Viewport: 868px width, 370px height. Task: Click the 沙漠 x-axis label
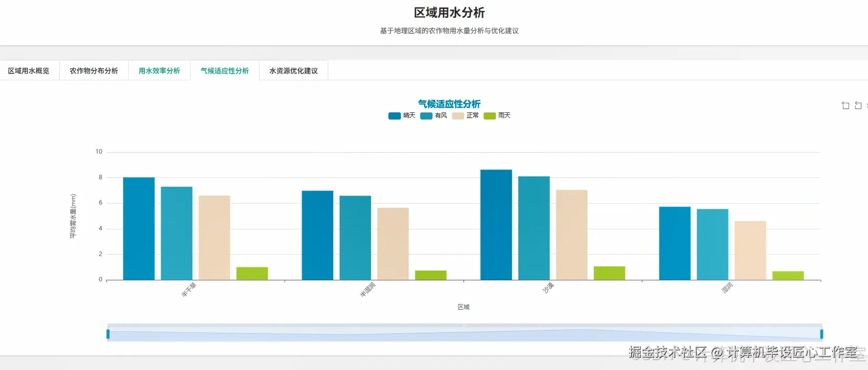click(548, 288)
